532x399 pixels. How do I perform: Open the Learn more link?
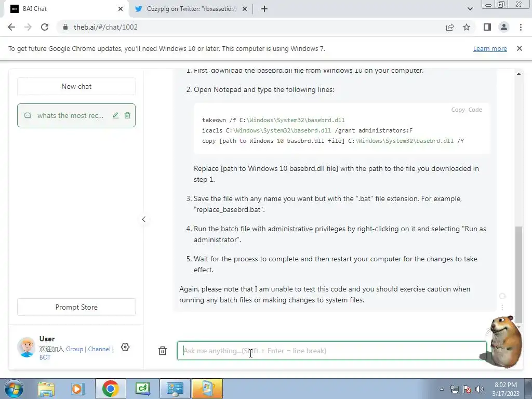490,48
